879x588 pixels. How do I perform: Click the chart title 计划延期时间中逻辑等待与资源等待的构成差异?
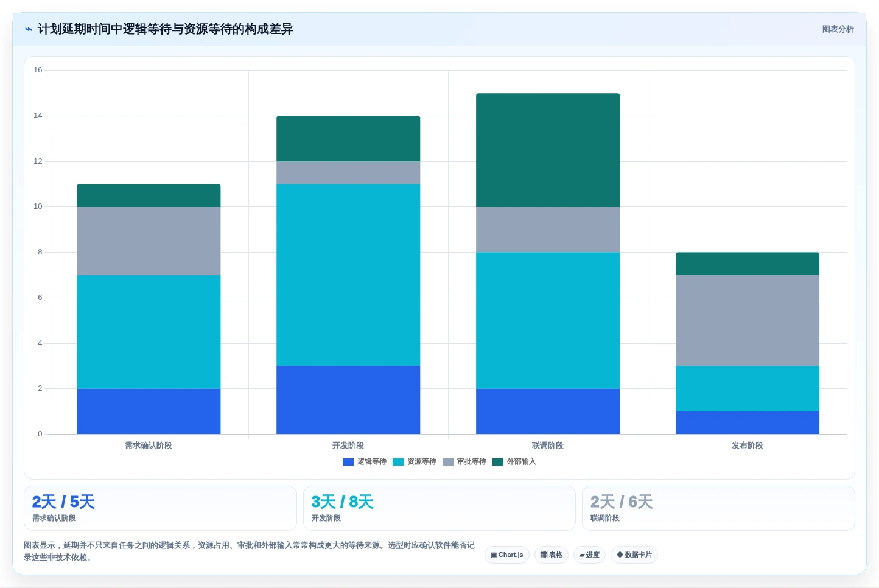[166, 29]
